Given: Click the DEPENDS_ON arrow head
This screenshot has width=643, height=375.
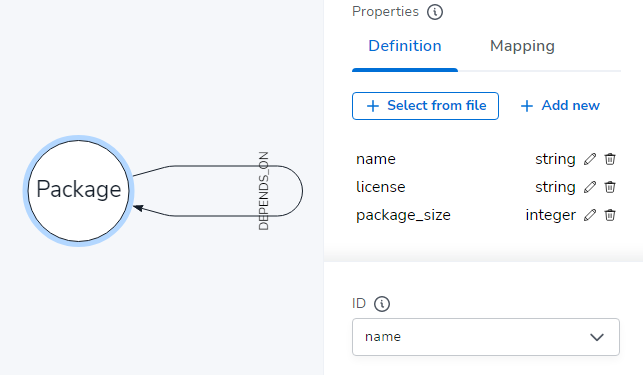Looking at the screenshot, I should [x=138, y=208].
